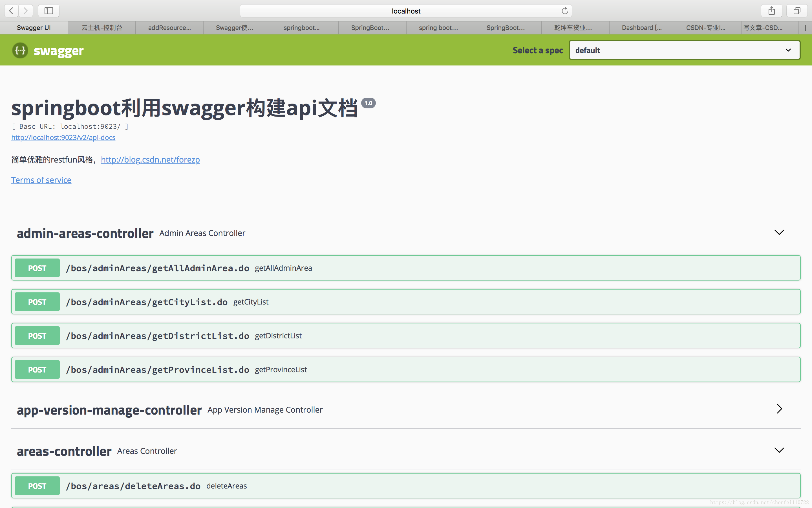Viewport: 812px width, 508px height.
Task: Click the swagger wordmark text
Action: click(x=59, y=51)
